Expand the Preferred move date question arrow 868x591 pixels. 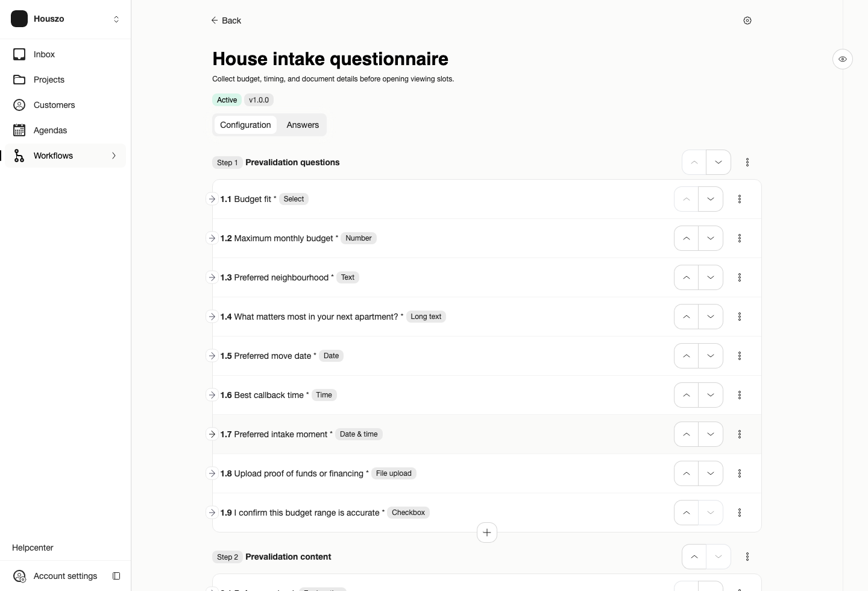tap(212, 356)
